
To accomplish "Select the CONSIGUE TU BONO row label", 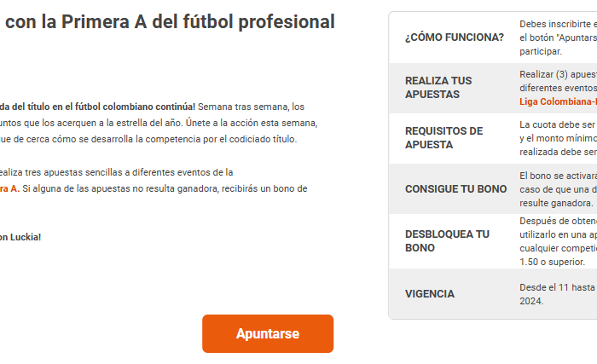I will pos(455,189).
